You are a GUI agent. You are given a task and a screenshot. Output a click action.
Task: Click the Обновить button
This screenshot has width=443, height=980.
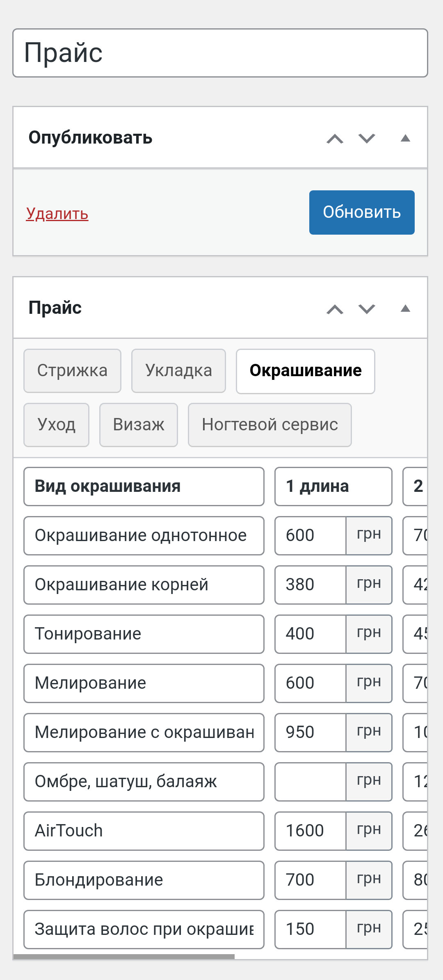[361, 212]
